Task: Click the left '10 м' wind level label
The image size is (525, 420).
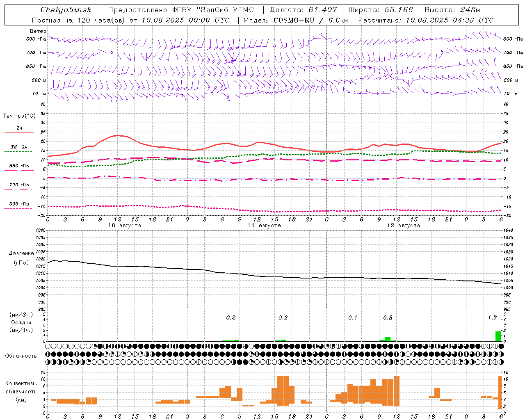Action: [39, 94]
